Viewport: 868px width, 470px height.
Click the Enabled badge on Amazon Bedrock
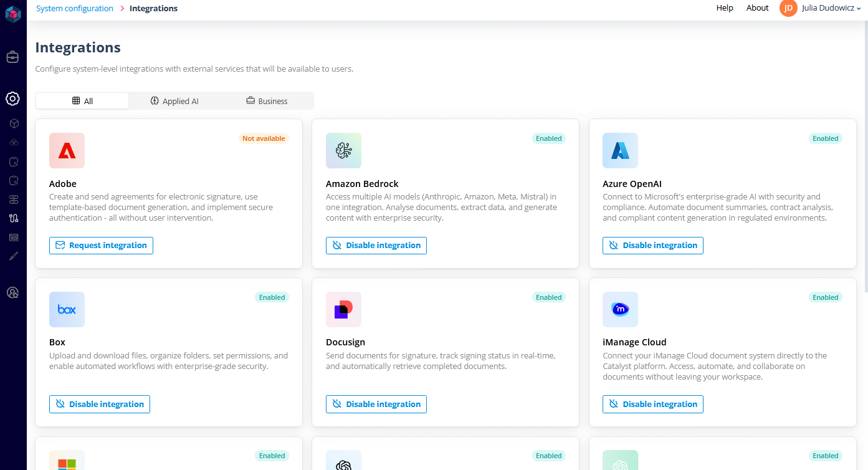[x=549, y=138]
